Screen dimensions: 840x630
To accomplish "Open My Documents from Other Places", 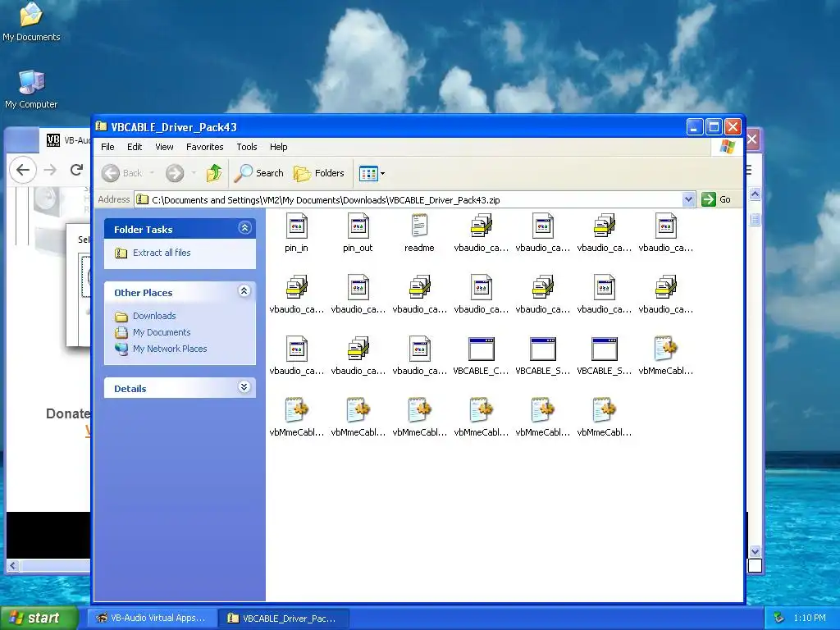I will click(x=162, y=332).
